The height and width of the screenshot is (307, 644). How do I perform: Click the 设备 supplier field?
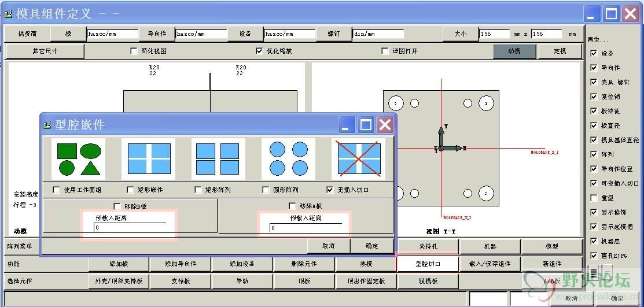pyautogui.click(x=290, y=34)
